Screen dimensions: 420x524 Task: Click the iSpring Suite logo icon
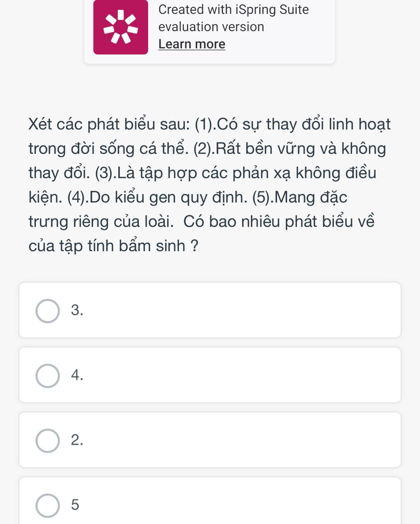pos(121,27)
